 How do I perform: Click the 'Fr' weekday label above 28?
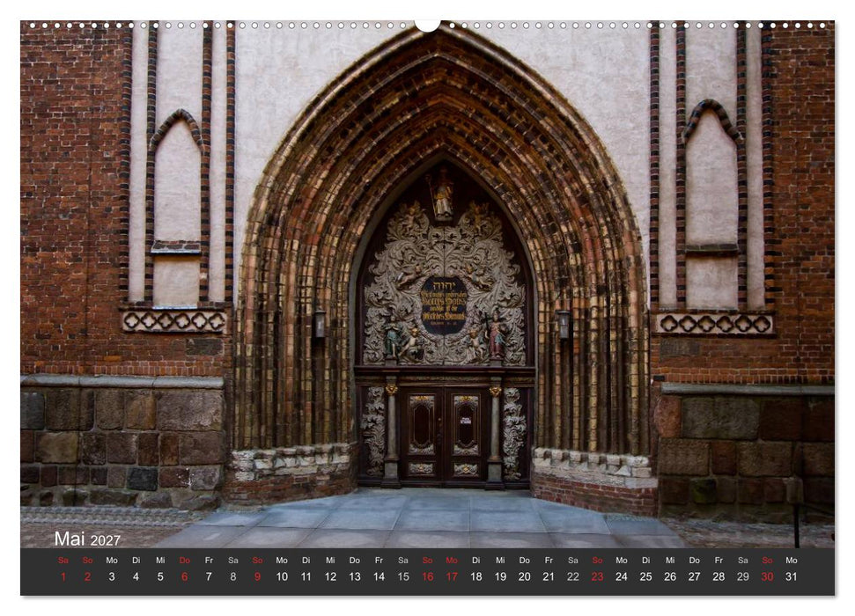tap(719, 561)
